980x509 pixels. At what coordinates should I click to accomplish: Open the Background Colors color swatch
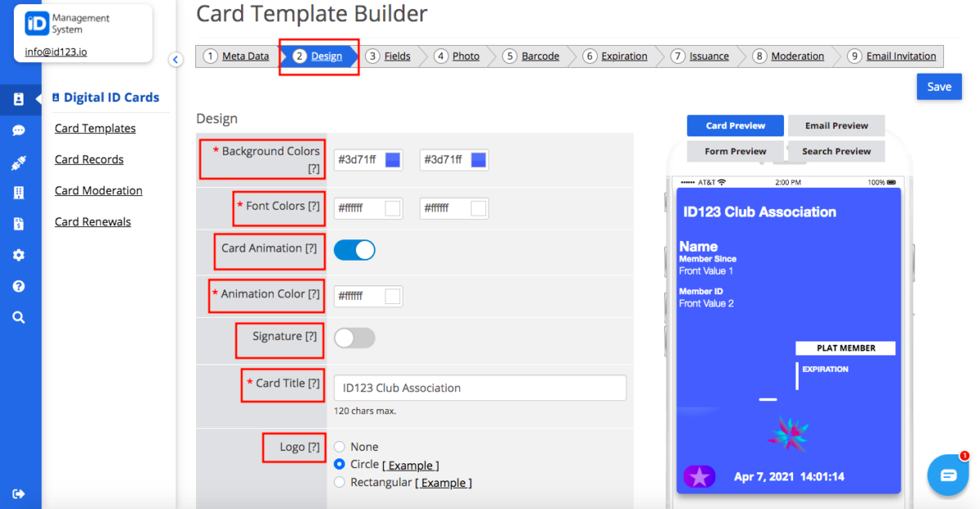coord(394,159)
